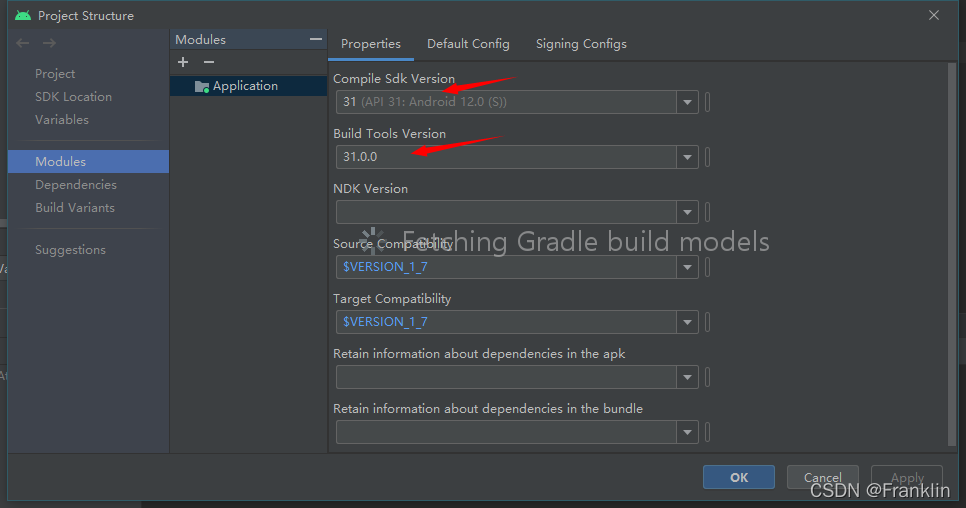
Task: Click the OK button
Action: click(x=739, y=477)
